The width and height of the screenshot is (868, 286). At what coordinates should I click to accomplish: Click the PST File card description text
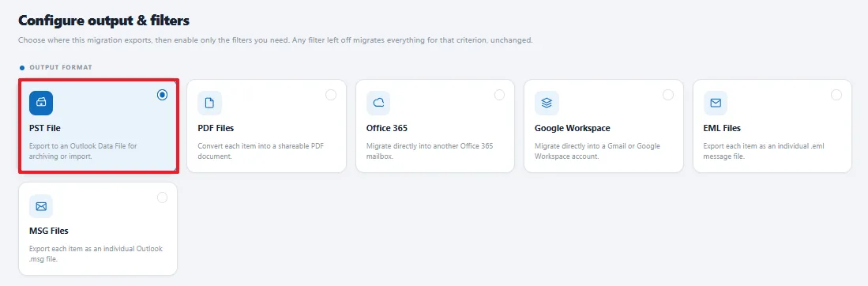[83, 152]
